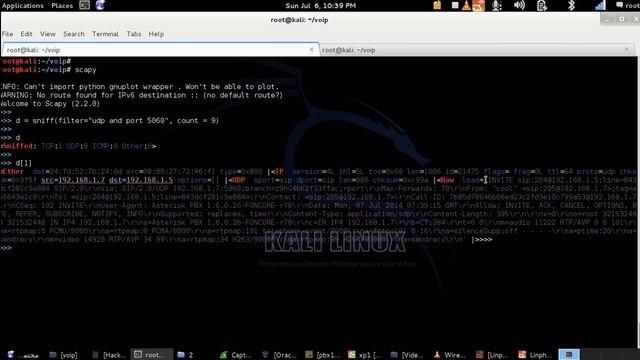Launch terminal from top panel icon
This screenshot has width=640, height=360.
(x=84, y=5)
